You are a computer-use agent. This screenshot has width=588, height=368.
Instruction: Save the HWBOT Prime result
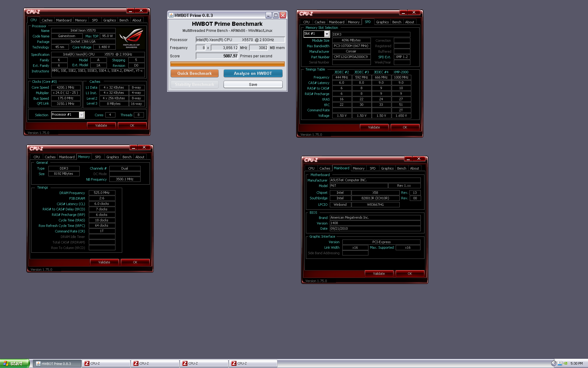point(253,84)
